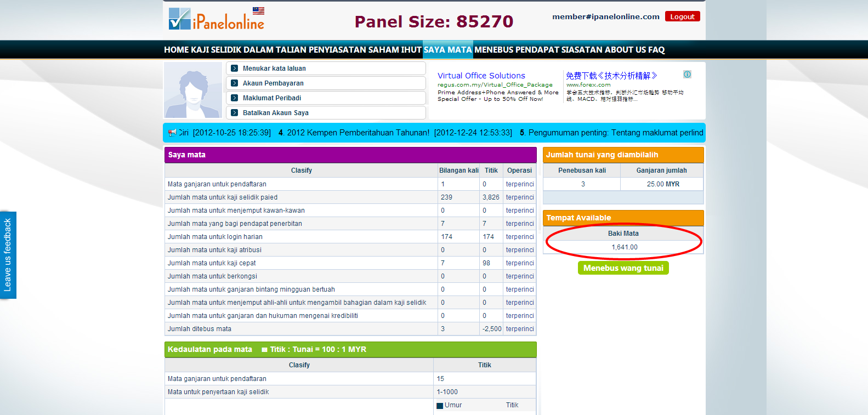Open Akaun Pembayaran link
This screenshot has width=868, height=415.
click(x=273, y=83)
